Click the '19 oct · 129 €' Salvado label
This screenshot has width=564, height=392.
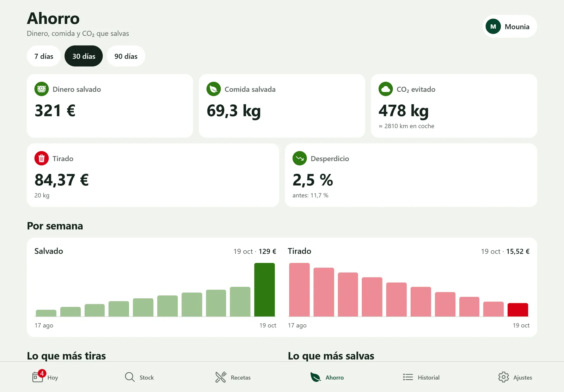[255, 251]
